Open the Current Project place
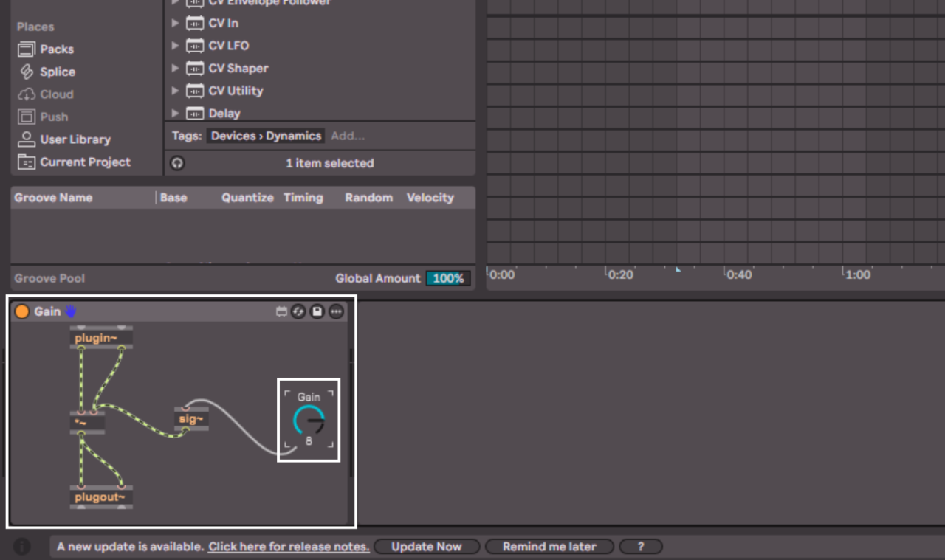 click(74, 162)
